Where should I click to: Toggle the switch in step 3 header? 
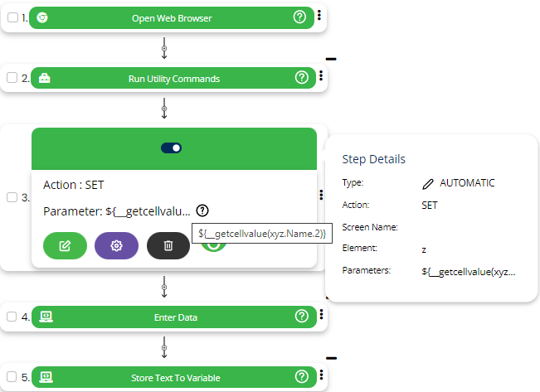click(172, 148)
